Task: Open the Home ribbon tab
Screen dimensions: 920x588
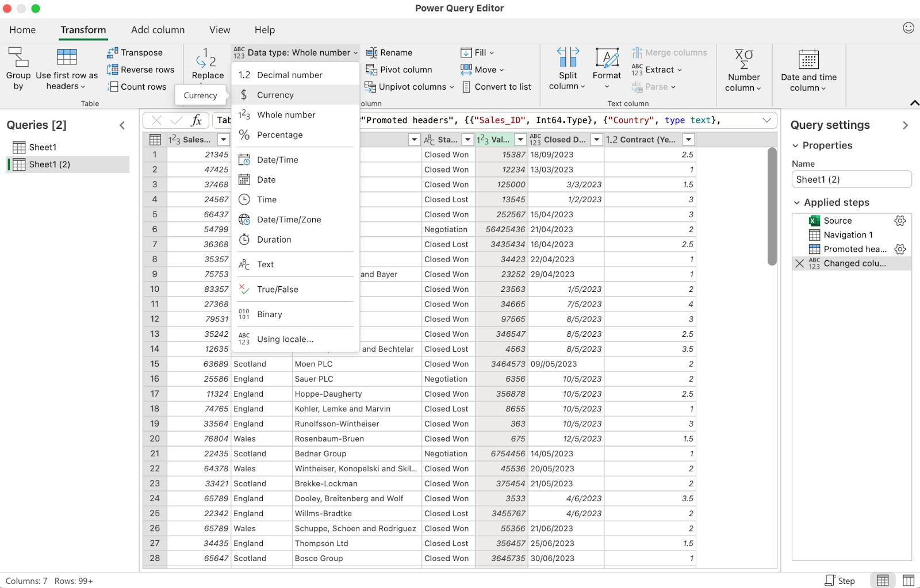Action: (x=22, y=30)
